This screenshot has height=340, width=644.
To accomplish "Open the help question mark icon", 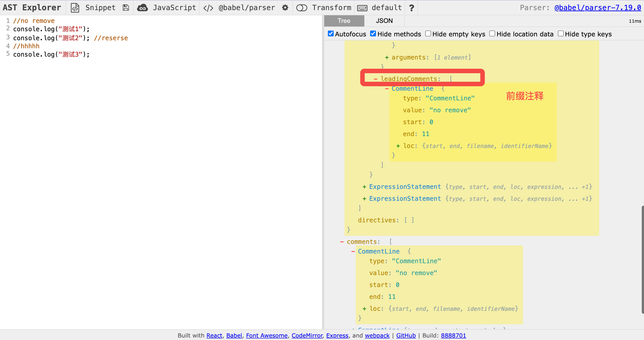I will tap(411, 8).
